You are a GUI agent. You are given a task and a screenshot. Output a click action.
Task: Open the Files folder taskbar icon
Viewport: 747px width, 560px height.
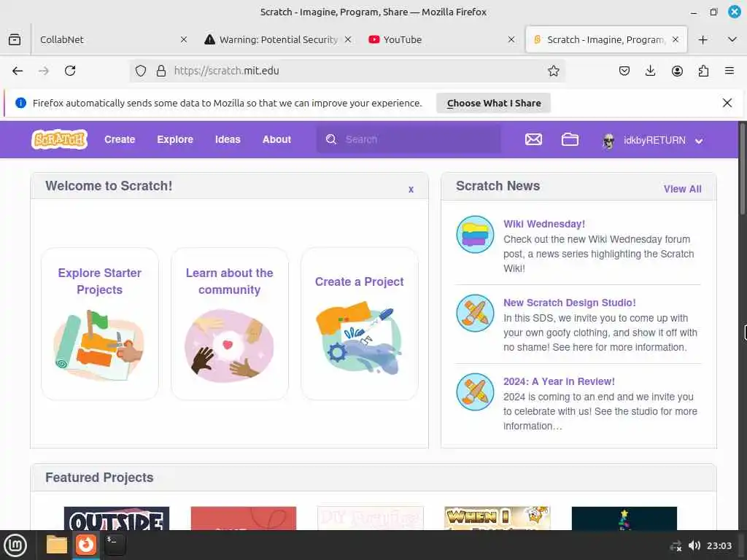coord(57,545)
